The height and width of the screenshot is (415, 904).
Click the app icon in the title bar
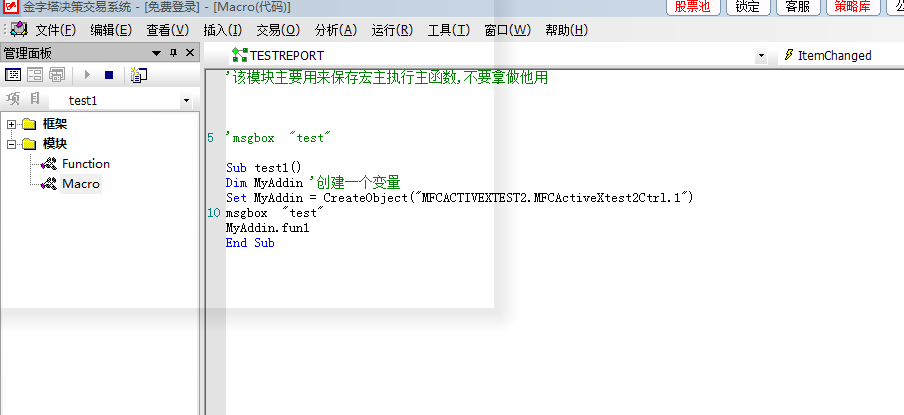[x=10, y=6]
